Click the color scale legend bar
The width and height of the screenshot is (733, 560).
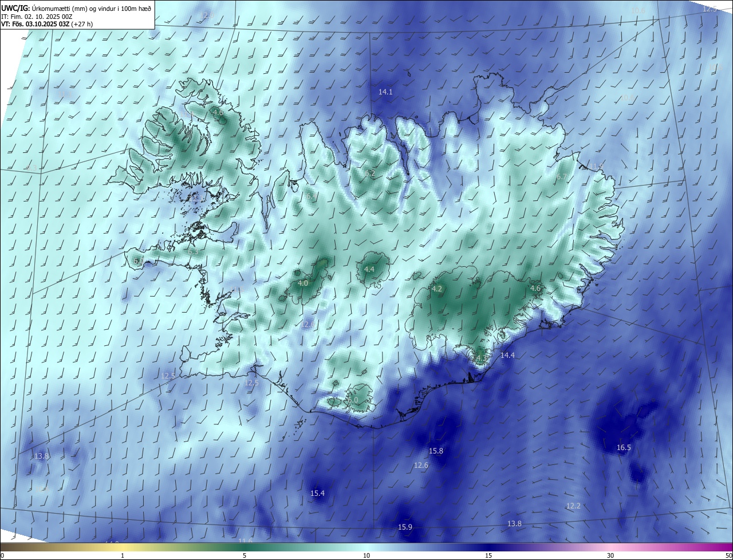pos(366,547)
